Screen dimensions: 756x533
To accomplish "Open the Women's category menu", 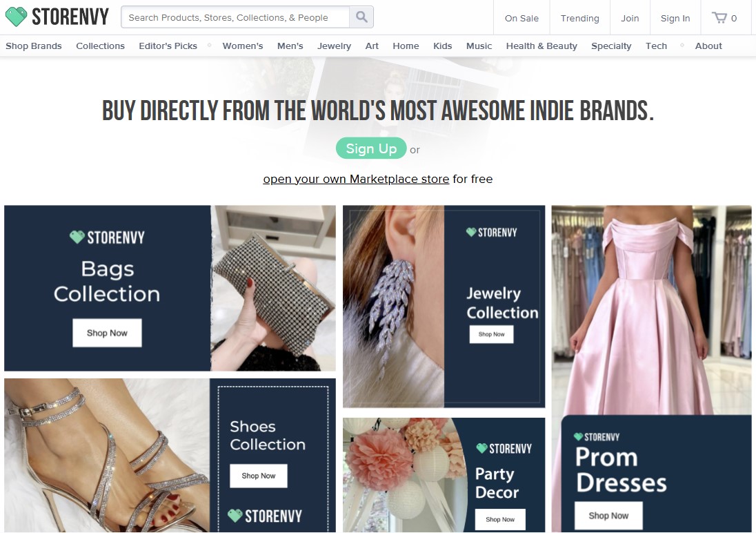I will 242,46.
